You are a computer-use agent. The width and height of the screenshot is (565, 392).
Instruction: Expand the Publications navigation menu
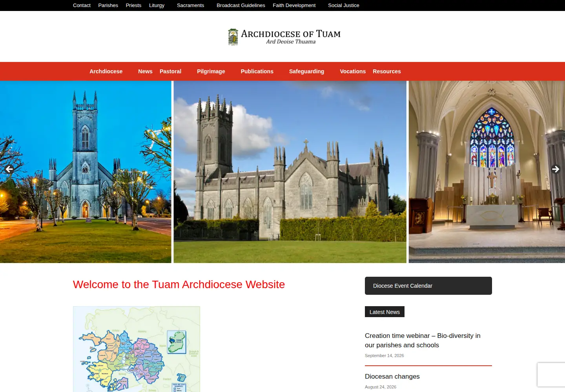pyautogui.click(x=257, y=71)
